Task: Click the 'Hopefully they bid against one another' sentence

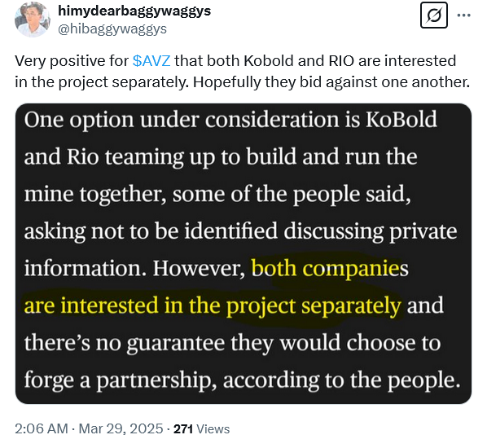Action: (x=331, y=82)
